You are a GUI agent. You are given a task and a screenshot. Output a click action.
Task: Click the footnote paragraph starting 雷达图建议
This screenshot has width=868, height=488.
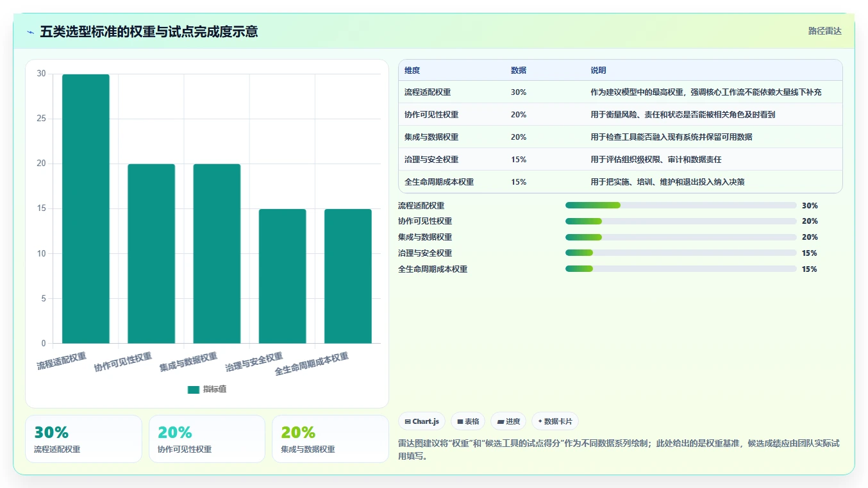619,450
